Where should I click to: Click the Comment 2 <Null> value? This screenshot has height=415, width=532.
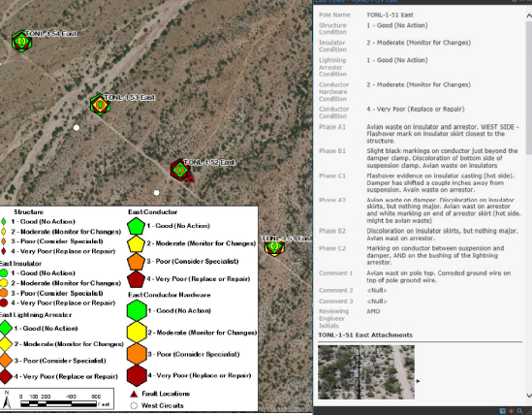coord(377,291)
